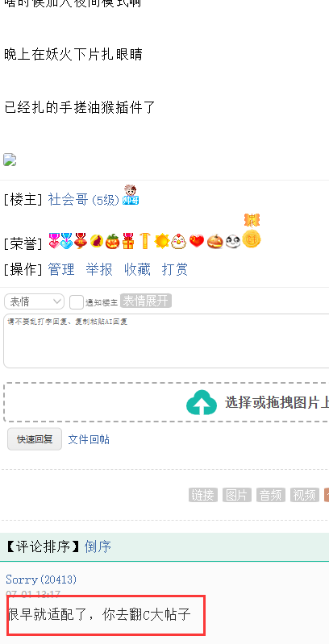Focus the reply text area
This screenshot has width=329, height=644.
166,341
